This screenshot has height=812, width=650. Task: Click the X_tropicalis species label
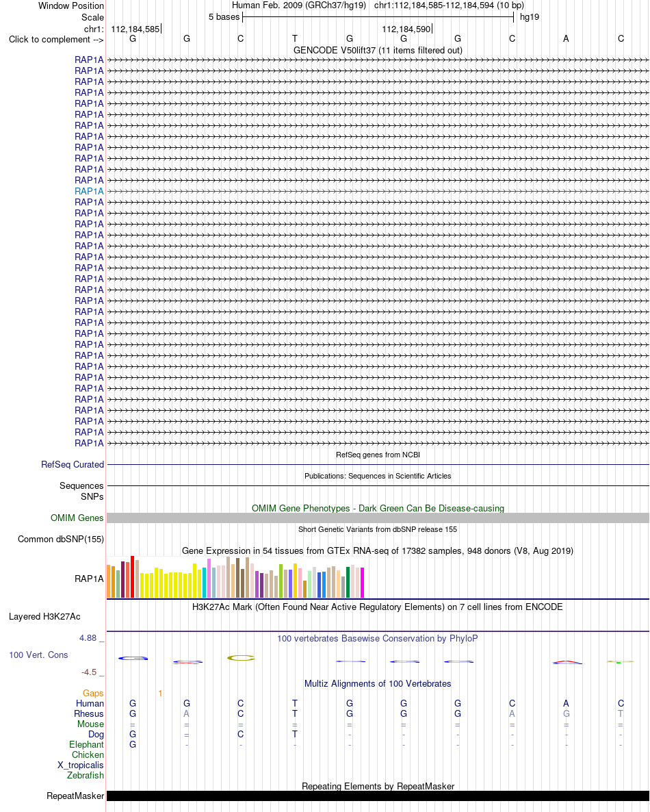pos(80,765)
